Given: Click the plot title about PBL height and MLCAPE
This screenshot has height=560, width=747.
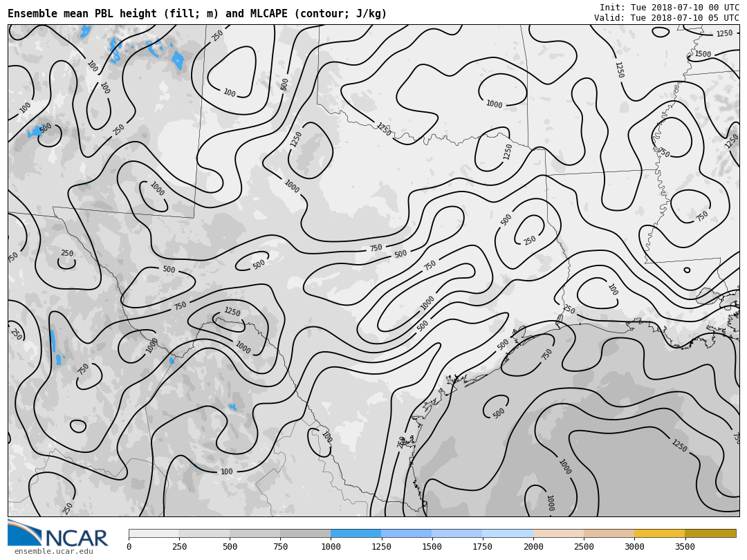Looking at the screenshot, I should (197, 14).
